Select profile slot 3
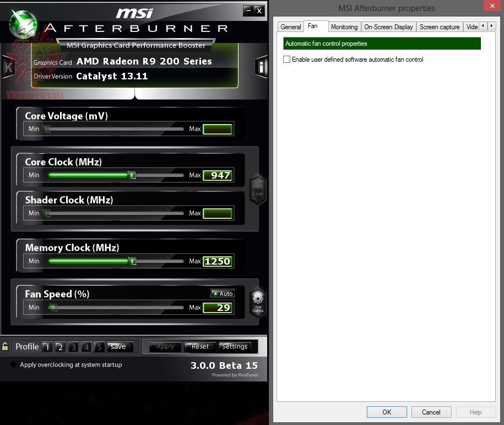 [x=73, y=347]
